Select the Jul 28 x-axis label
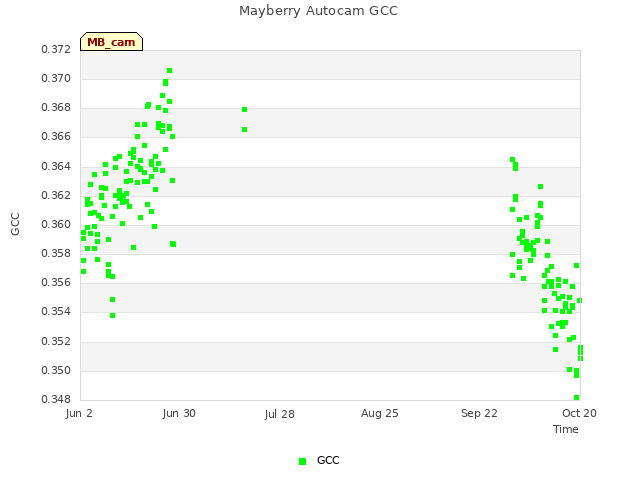This screenshot has width=640, height=480. [280, 414]
